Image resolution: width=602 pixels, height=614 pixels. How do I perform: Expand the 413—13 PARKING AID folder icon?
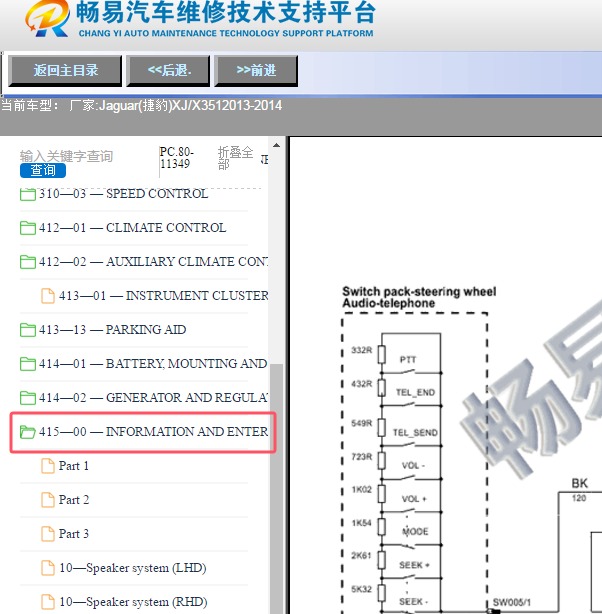(x=28, y=330)
